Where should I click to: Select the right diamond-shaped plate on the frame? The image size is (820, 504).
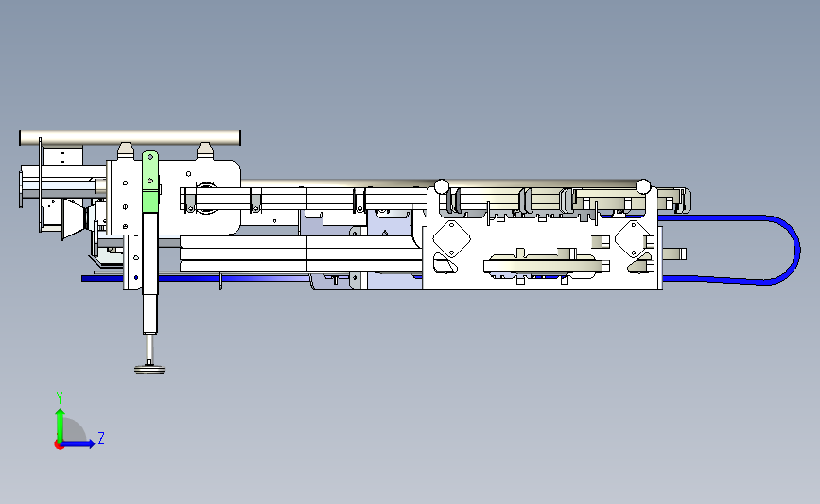(634, 239)
